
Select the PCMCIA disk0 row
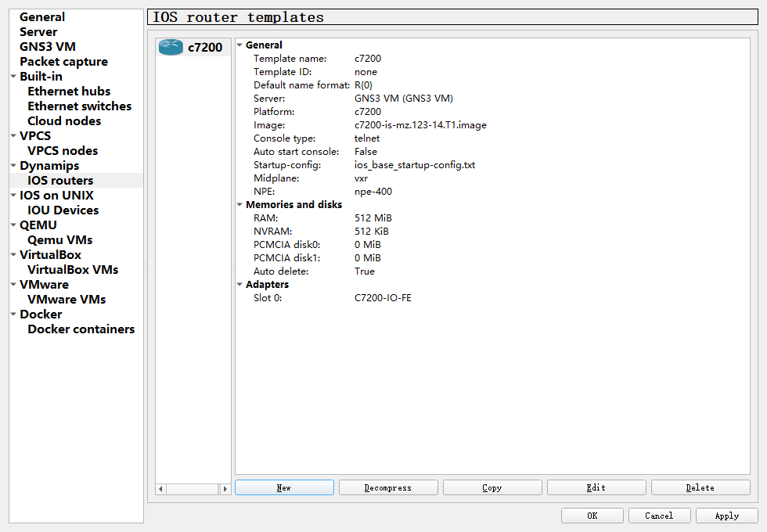pos(492,244)
